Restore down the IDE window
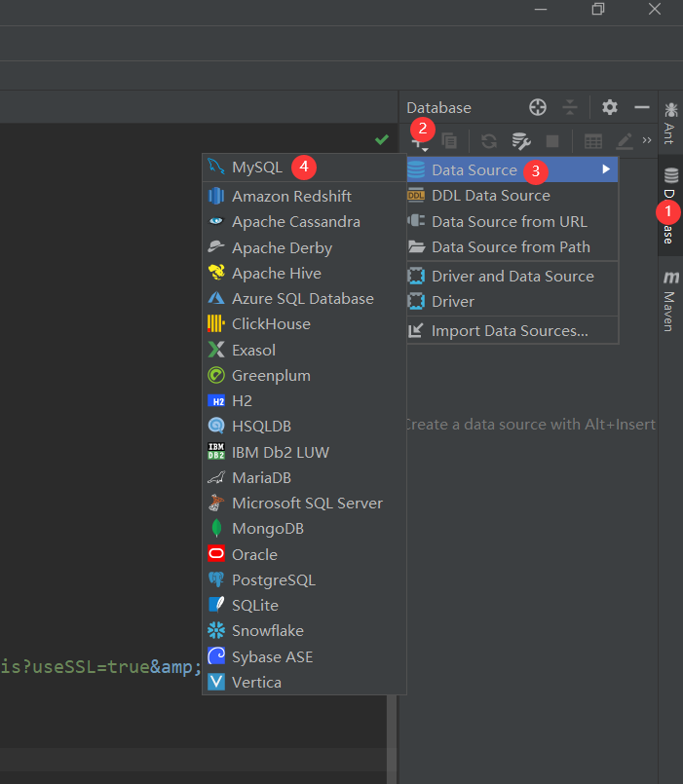This screenshot has width=683, height=784. (598, 9)
